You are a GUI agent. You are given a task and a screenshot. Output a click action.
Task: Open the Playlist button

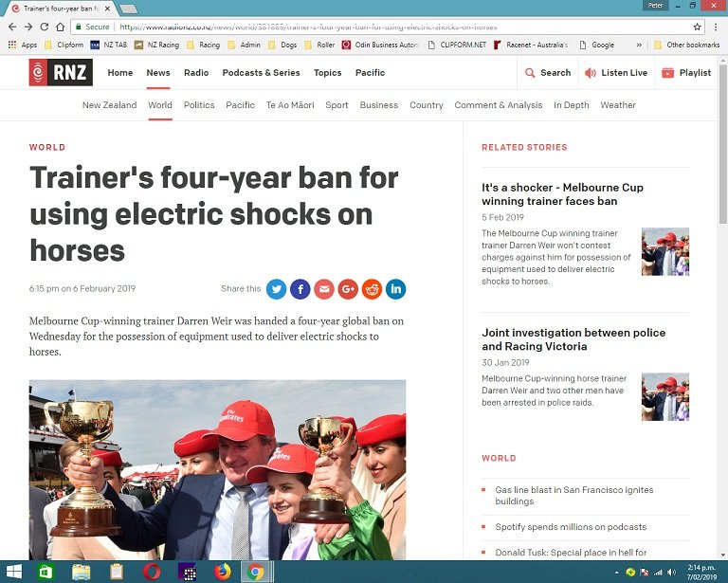[x=685, y=73]
